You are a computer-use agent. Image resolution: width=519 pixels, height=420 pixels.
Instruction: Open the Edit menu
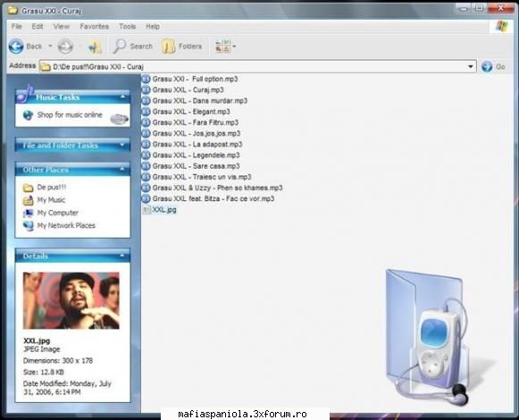pyautogui.click(x=38, y=27)
